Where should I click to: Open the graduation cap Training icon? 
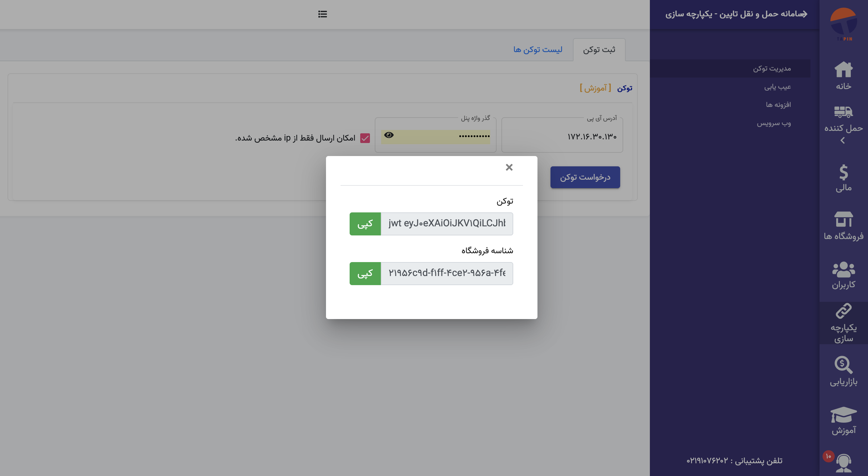tap(843, 415)
